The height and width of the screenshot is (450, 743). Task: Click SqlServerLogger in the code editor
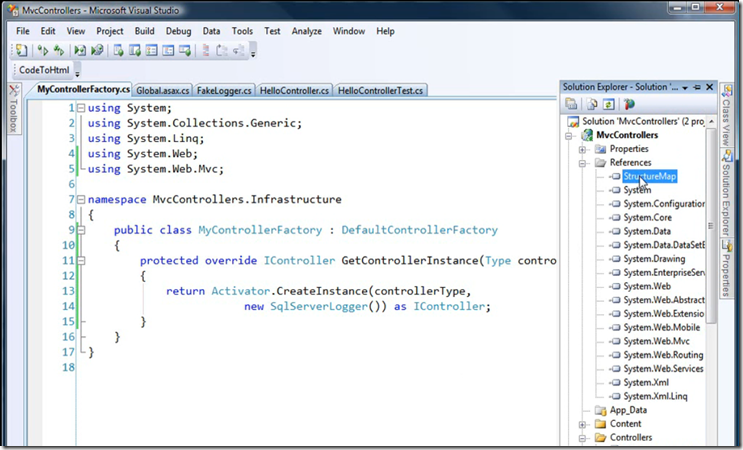tap(318, 306)
